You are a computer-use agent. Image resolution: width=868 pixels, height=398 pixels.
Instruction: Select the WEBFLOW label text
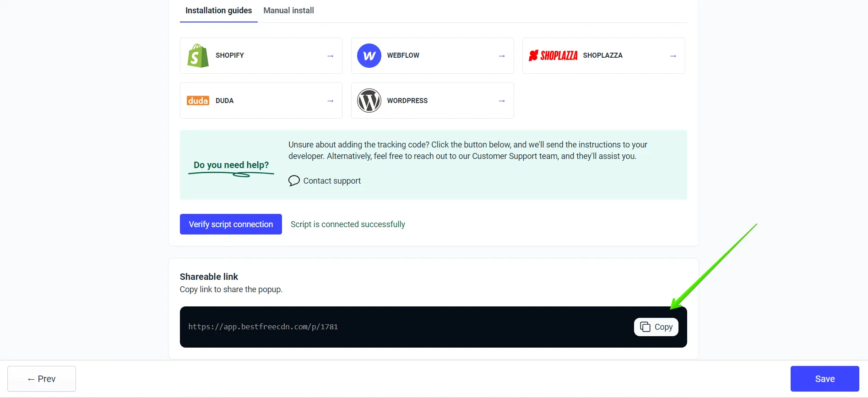click(x=403, y=55)
